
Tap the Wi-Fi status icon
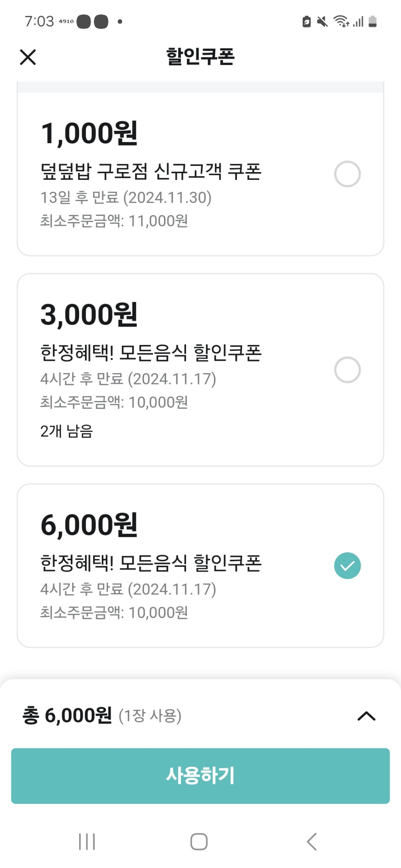point(341,22)
